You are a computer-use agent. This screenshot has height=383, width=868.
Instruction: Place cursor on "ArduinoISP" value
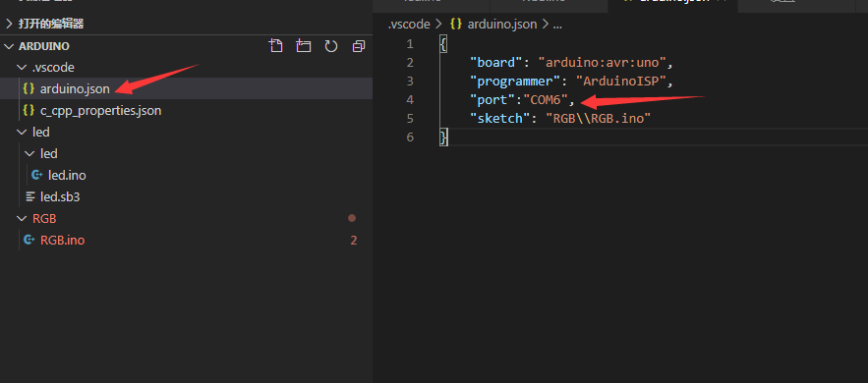pyautogui.click(x=620, y=82)
